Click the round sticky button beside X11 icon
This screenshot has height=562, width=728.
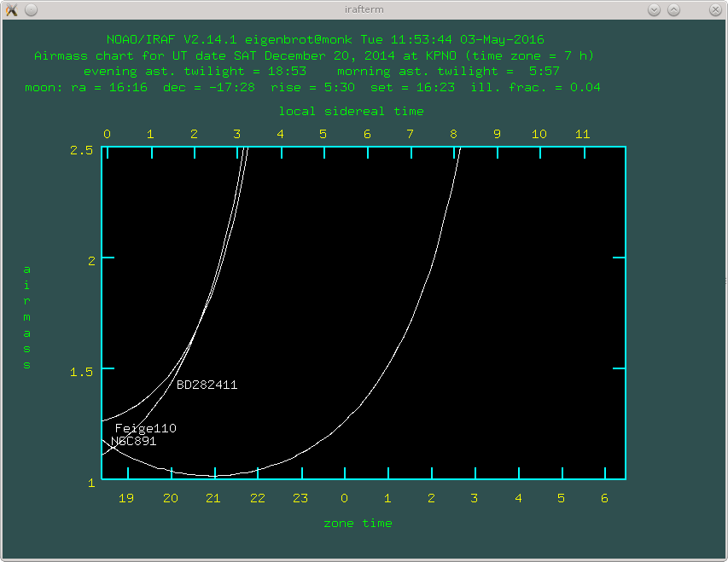coord(31,9)
